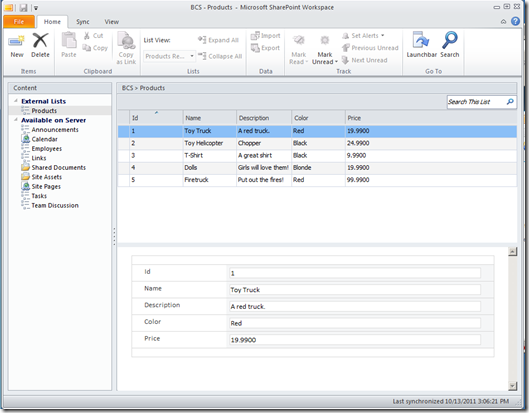Click the Cut button

coord(93,35)
